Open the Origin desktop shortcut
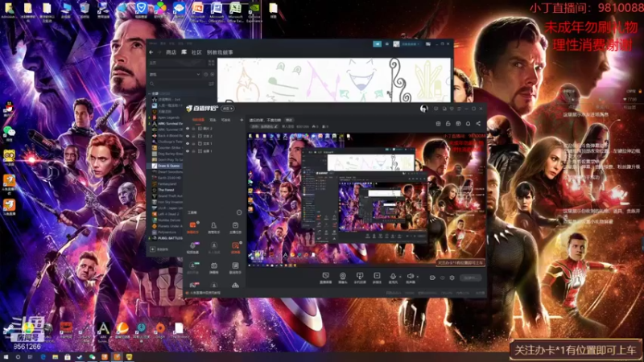This screenshot has height=362, width=644. pyautogui.click(x=160, y=331)
